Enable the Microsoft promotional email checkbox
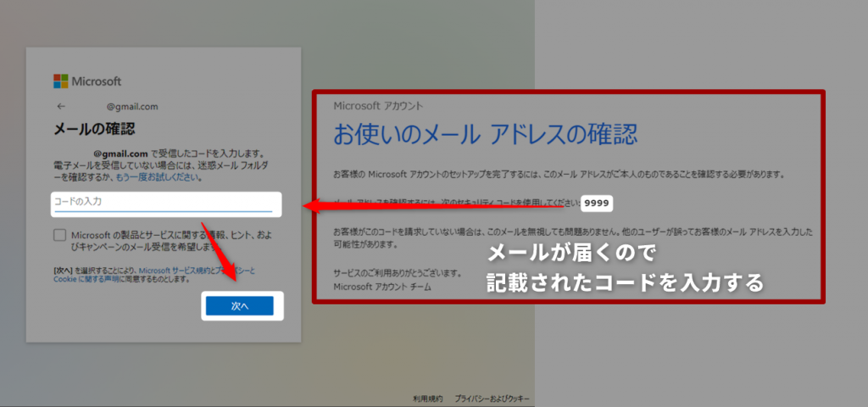The height and width of the screenshot is (407, 868). [60, 235]
